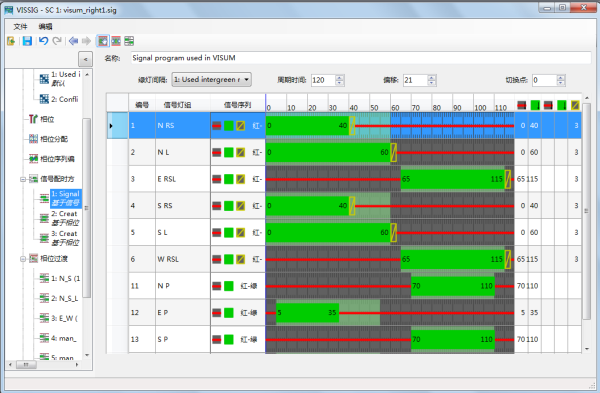
Task: Select the 相位过渡 interstages node
Action: coord(48,259)
